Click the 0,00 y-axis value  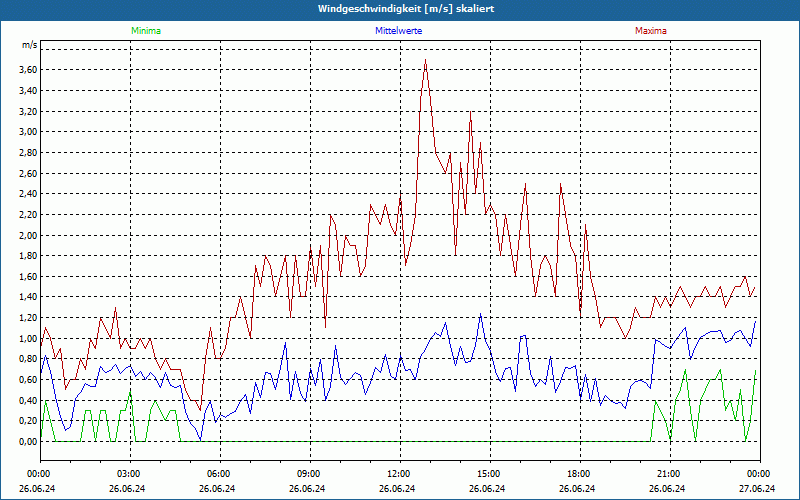[x=29, y=442]
